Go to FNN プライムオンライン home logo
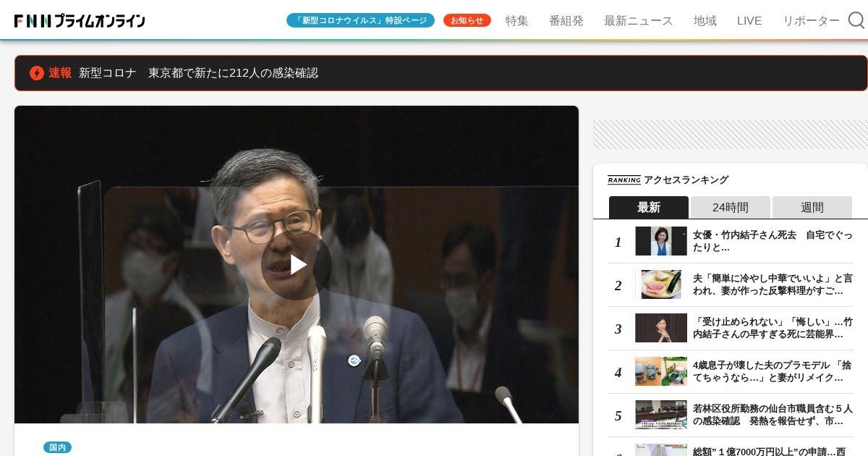Screen dimensions: 868x456 tap(80, 21)
